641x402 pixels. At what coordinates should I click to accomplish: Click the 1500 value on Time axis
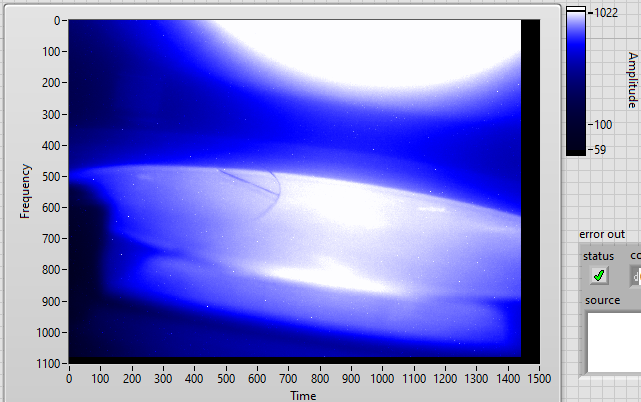click(539, 379)
